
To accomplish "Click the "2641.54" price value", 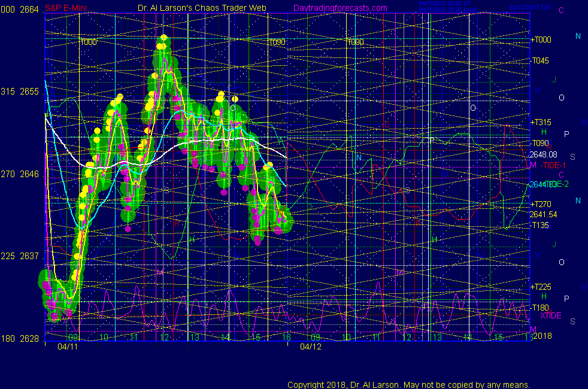I will [x=543, y=215].
